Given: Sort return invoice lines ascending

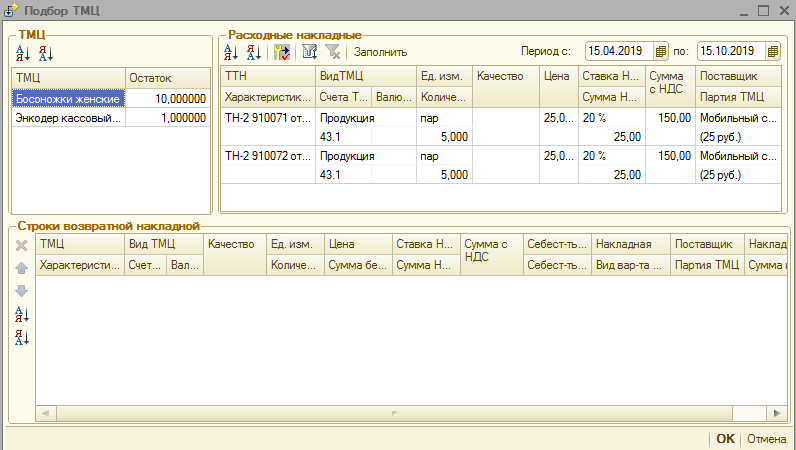Looking at the screenshot, I should pyautogui.click(x=22, y=314).
